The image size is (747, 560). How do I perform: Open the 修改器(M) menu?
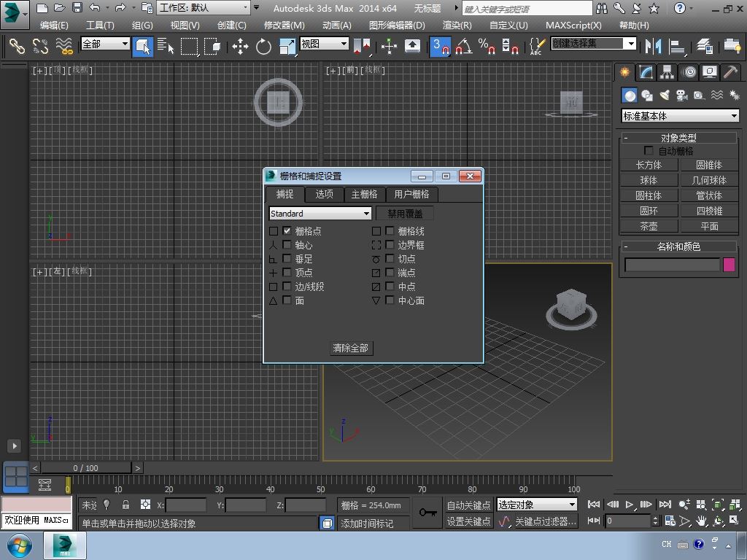285,26
